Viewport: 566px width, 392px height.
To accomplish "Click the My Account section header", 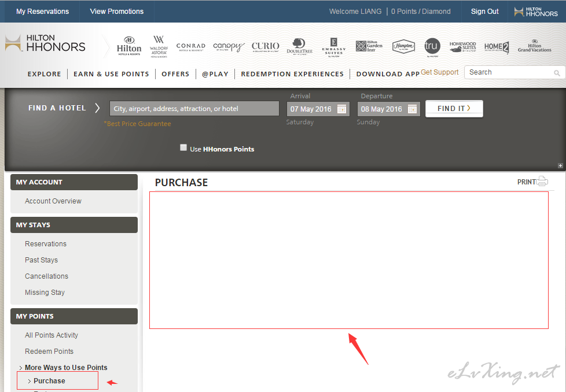I will click(x=74, y=182).
